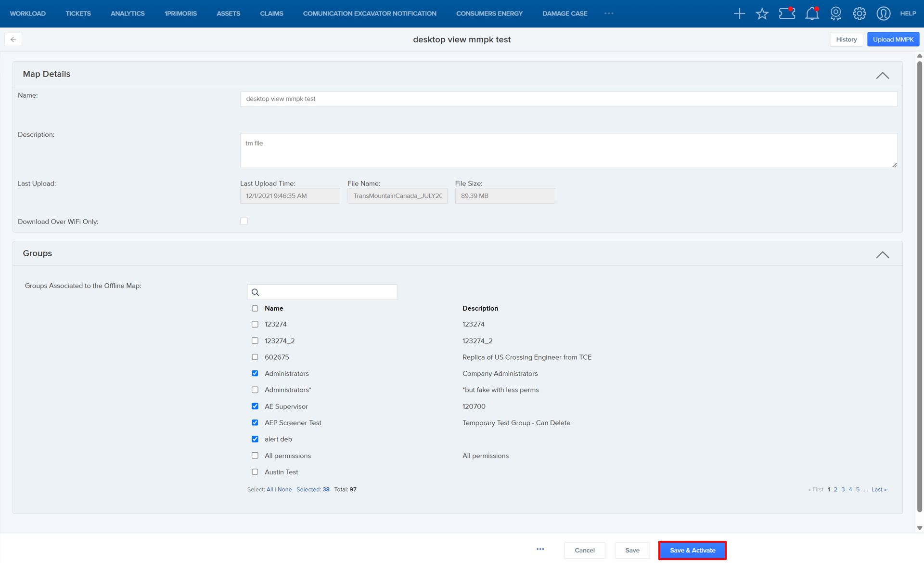Go back using the left arrow
924x563 pixels.
click(13, 39)
